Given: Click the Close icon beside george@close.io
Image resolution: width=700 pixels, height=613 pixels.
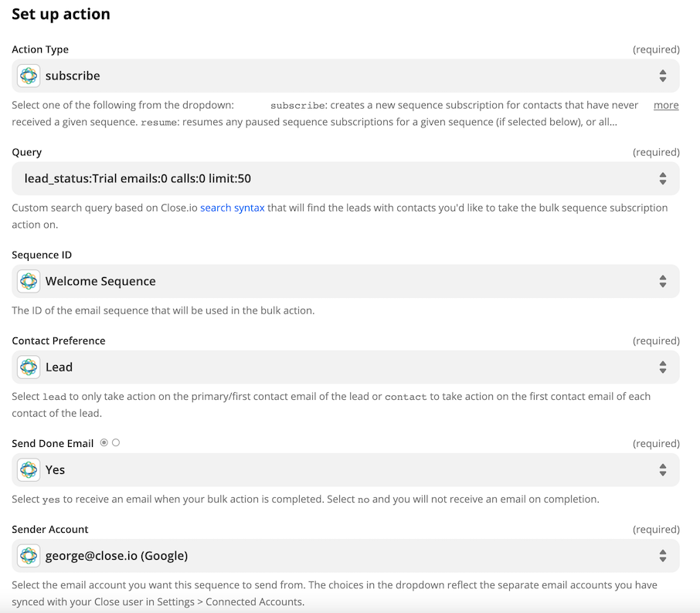Looking at the screenshot, I should pyautogui.click(x=29, y=556).
